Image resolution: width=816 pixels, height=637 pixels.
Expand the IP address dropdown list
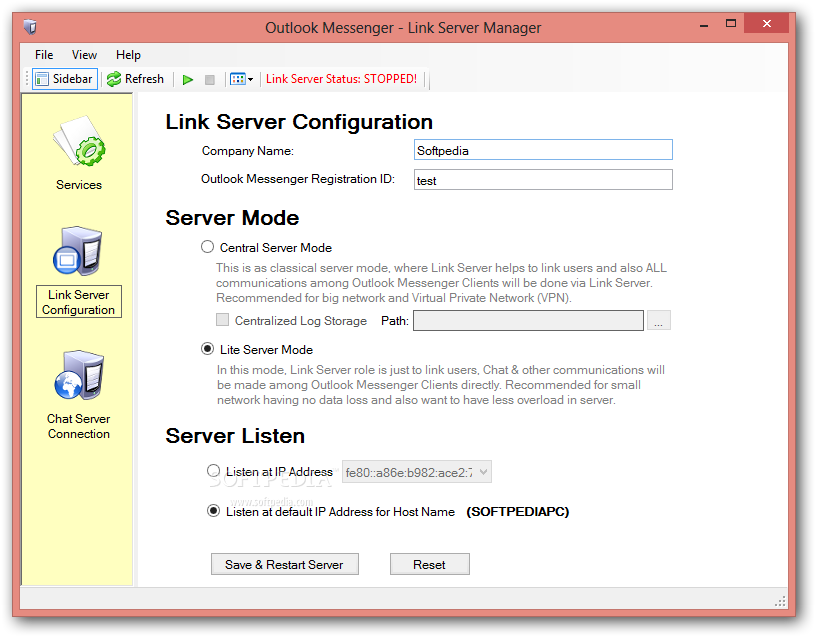coord(483,472)
